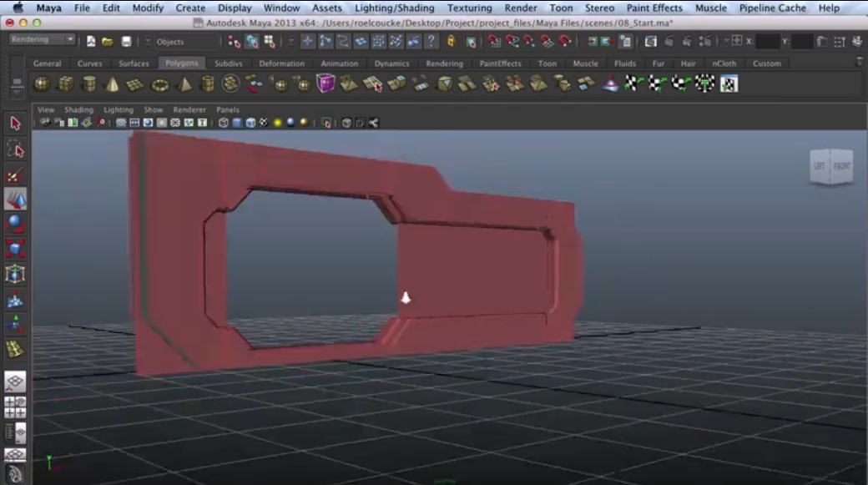Click the X coordinate input field
This screenshot has height=485, width=868.
point(767,42)
